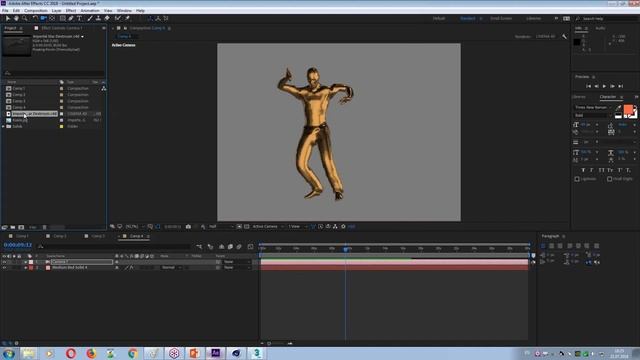The image size is (640, 360).
Task: Select the Selection arrow tool
Action: point(7,18)
